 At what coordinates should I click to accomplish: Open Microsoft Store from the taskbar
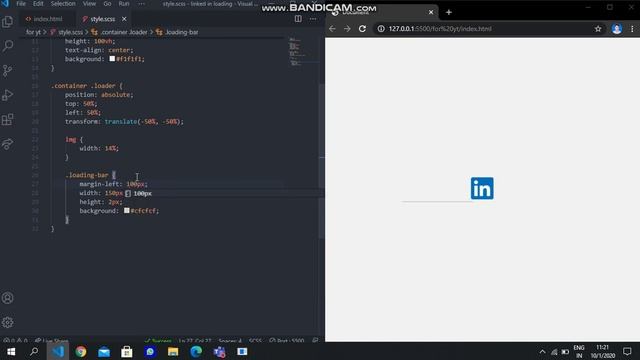127,351
